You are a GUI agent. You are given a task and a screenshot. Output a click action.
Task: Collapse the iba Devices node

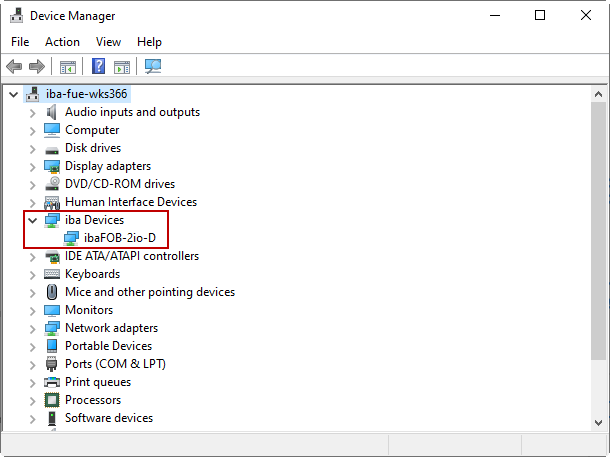32,220
